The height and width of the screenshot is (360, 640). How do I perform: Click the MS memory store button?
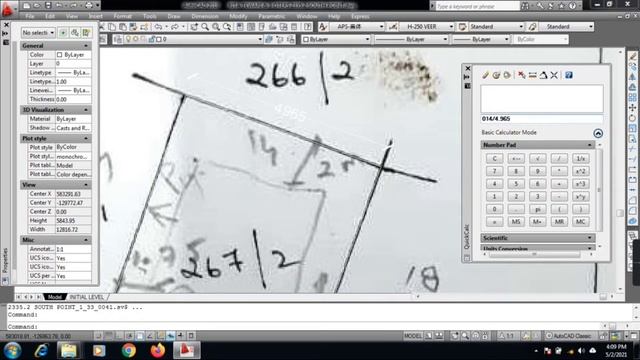(516, 222)
